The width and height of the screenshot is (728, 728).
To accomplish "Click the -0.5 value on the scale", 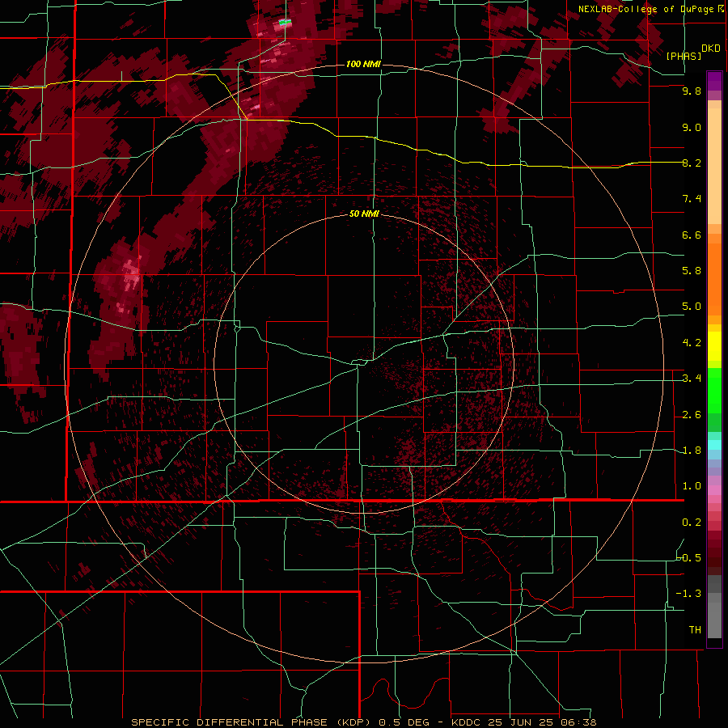I will point(689,558).
